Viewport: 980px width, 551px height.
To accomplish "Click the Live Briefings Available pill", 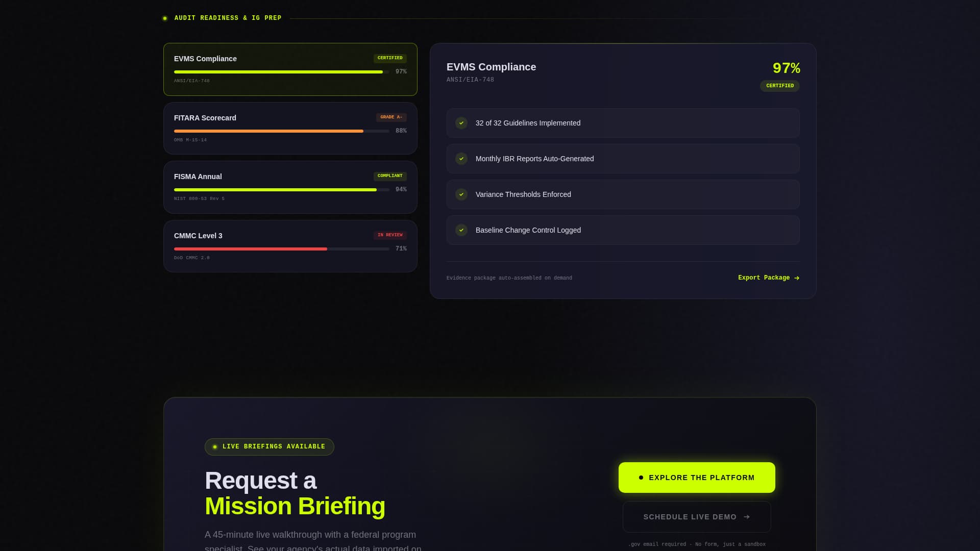I will (x=269, y=447).
